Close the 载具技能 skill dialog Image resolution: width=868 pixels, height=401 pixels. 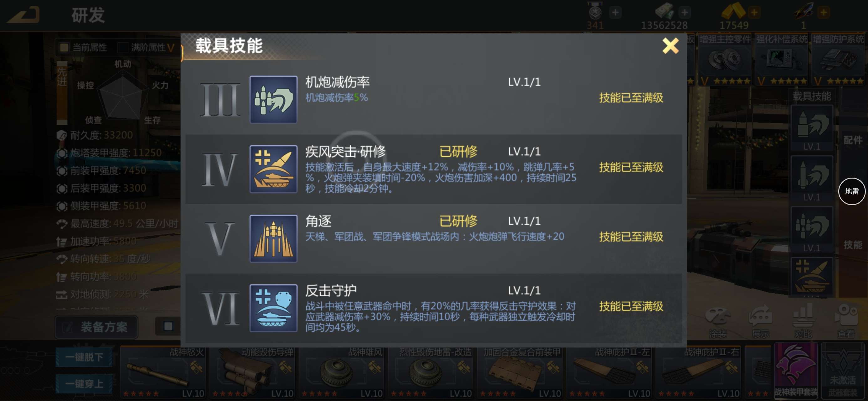click(670, 46)
